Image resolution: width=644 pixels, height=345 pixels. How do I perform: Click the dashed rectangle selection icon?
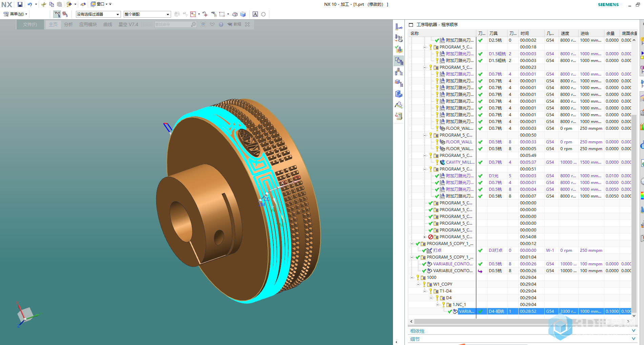click(x=222, y=14)
